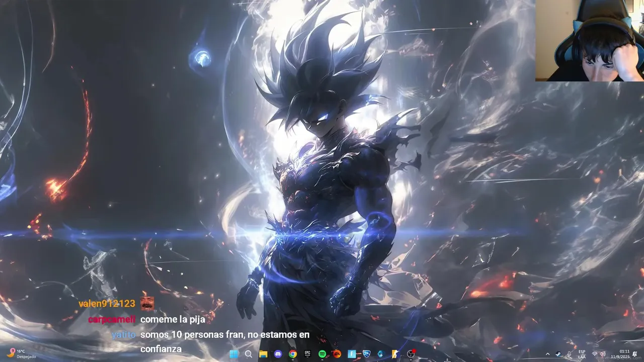Open Google Chrome from taskbar
644x362 pixels.
point(293,354)
